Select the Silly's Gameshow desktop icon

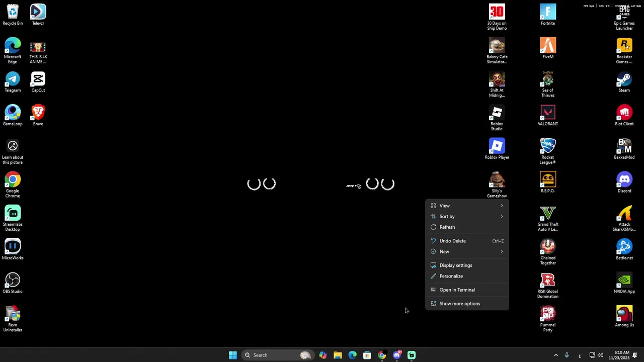tap(497, 185)
